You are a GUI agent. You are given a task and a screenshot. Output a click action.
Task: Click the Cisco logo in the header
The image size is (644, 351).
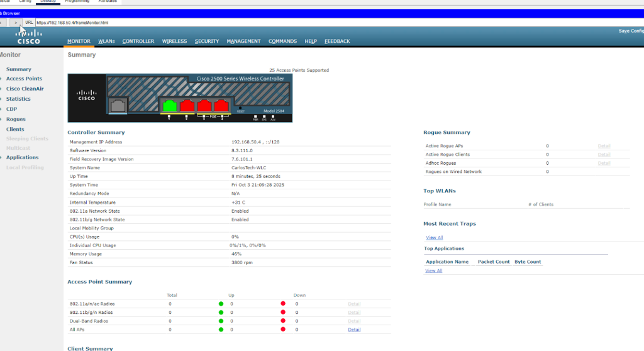point(28,37)
